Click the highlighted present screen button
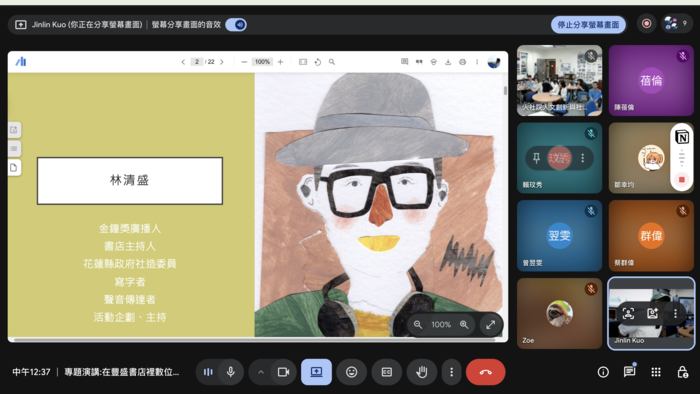700x394 pixels. pyautogui.click(x=317, y=372)
